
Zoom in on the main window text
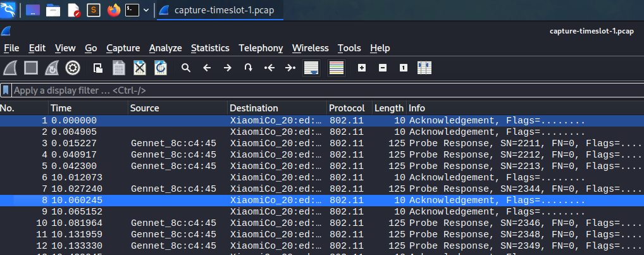(x=361, y=68)
